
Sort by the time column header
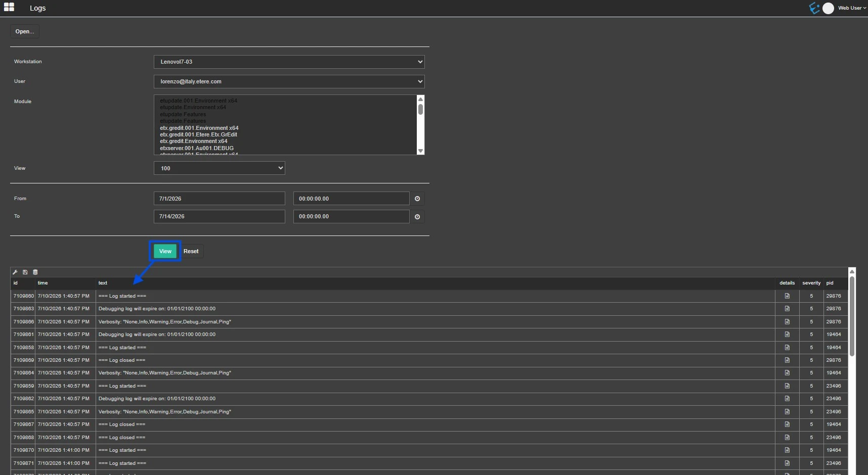coord(65,283)
